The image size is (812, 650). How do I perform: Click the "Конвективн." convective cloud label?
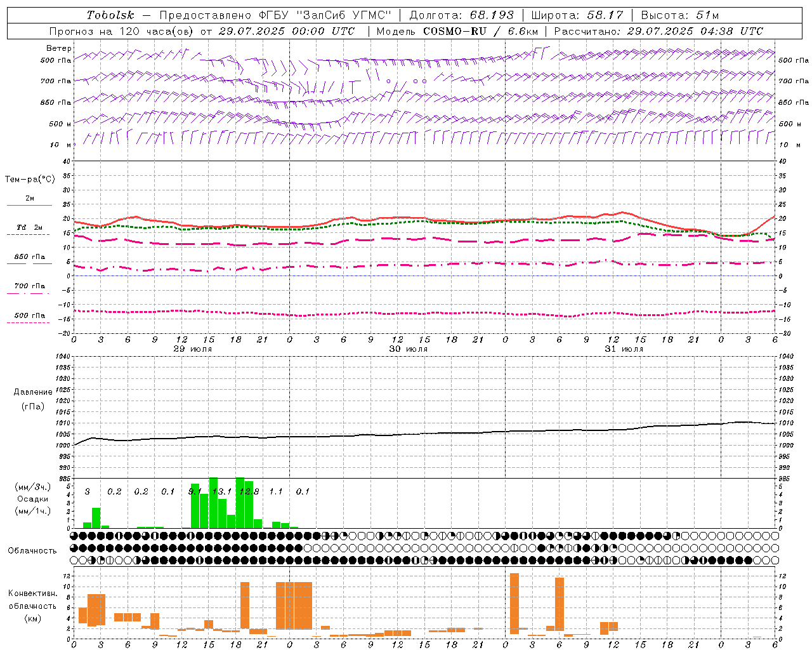(x=32, y=594)
